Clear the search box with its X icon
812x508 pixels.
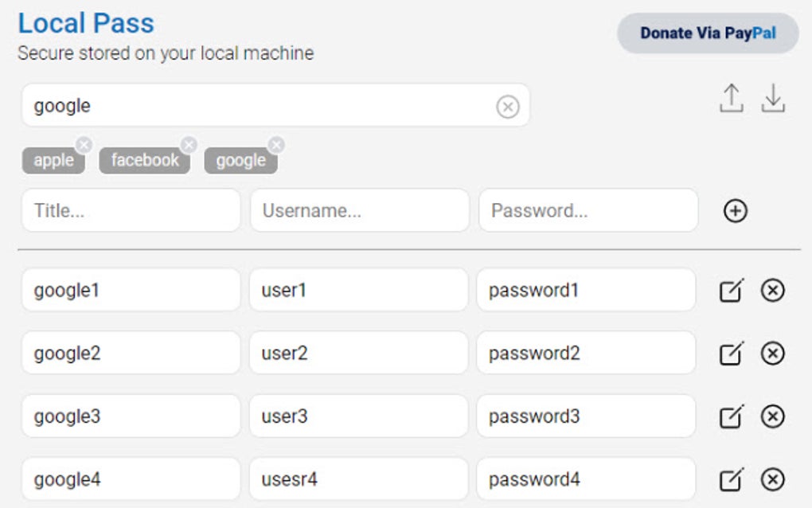[508, 105]
